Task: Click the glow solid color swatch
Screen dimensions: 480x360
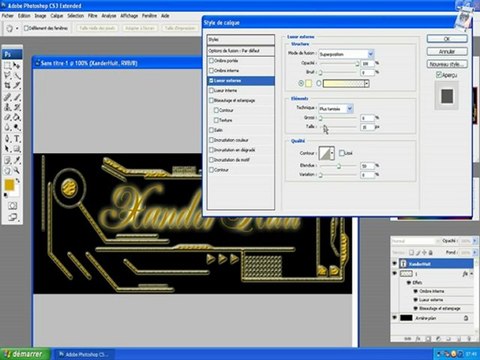Action: pos(309,83)
